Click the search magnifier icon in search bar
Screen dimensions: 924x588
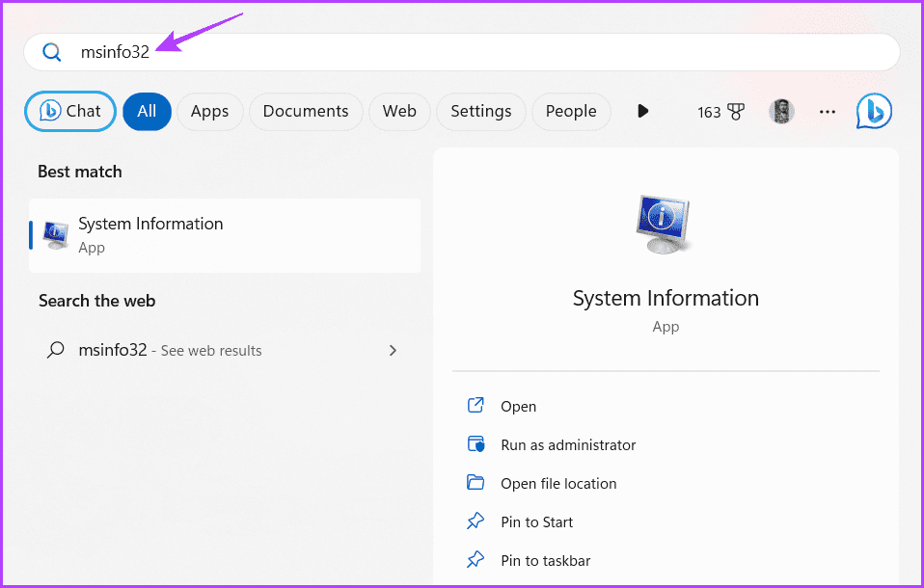tap(52, 52)
